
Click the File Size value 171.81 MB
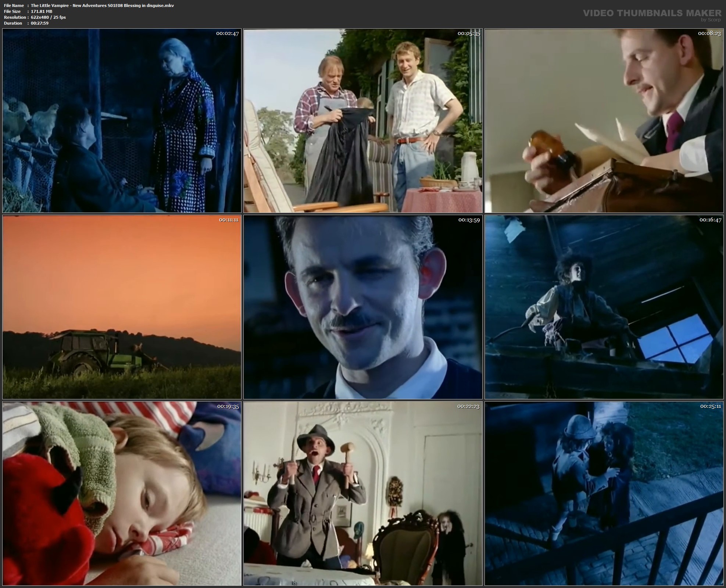click(x=42, y=11)
